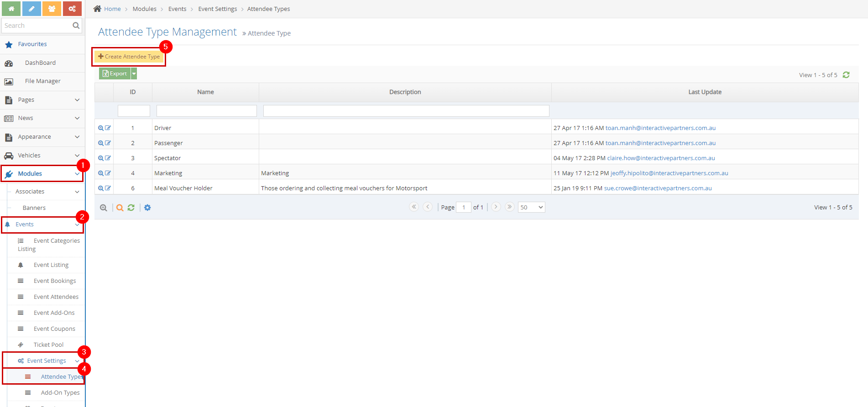
Task: Click Create Attendee Type button
Action: [129, 57]
